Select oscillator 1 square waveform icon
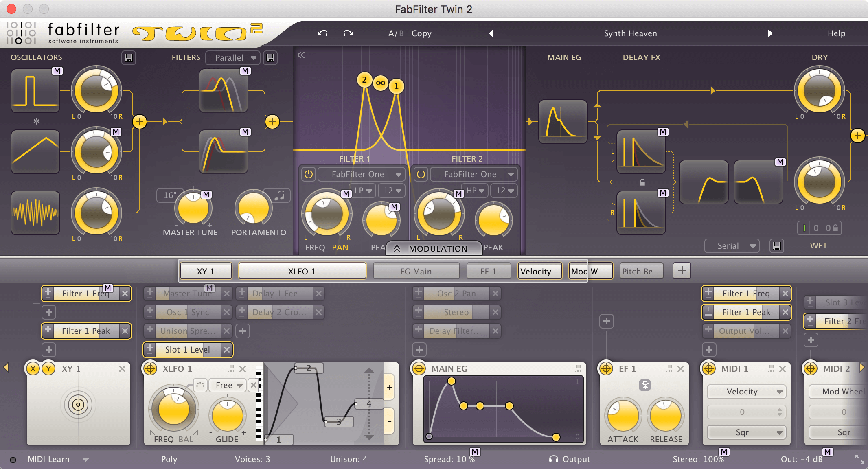Viewport: 868px width, 469px height. tap(35, 91)
